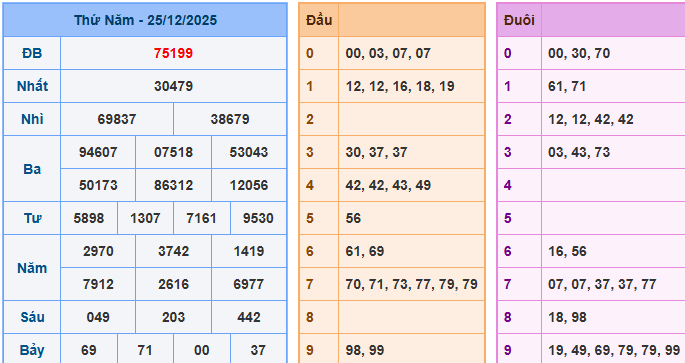The image size is (685, 363).
Task: Click the Ba prize number 12056
Action: (249, 185)
